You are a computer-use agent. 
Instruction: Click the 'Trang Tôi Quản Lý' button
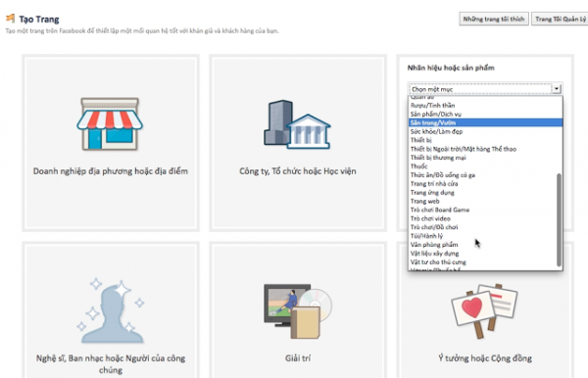[x=560, y=19]
